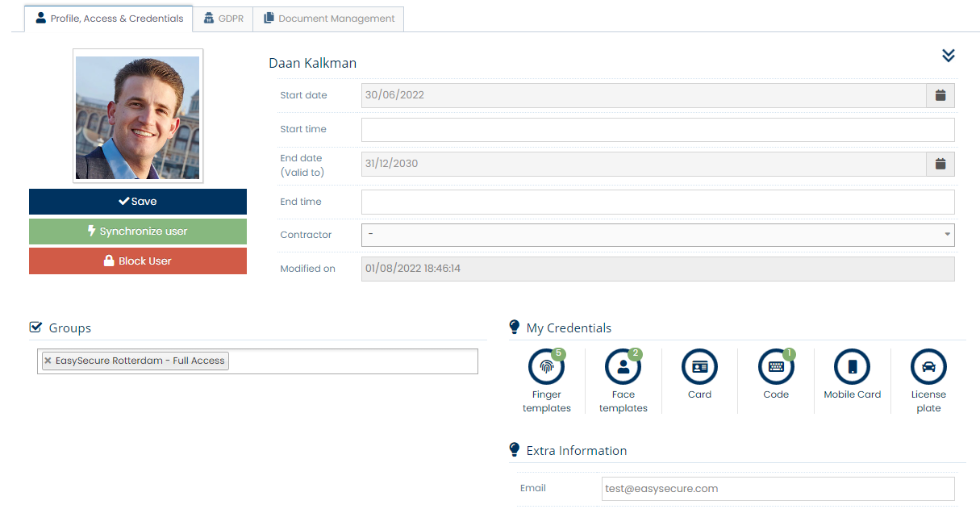
Task: Click the Start date field
Action: click(644, 95)
